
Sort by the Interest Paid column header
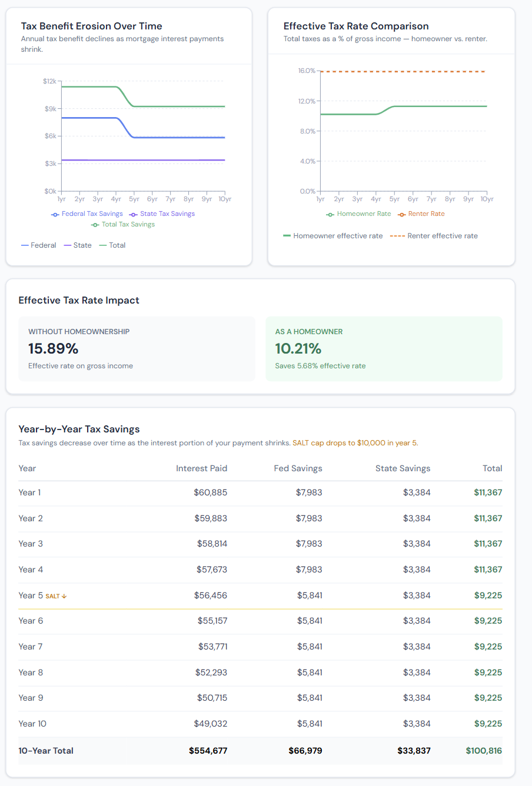point(201,468)
